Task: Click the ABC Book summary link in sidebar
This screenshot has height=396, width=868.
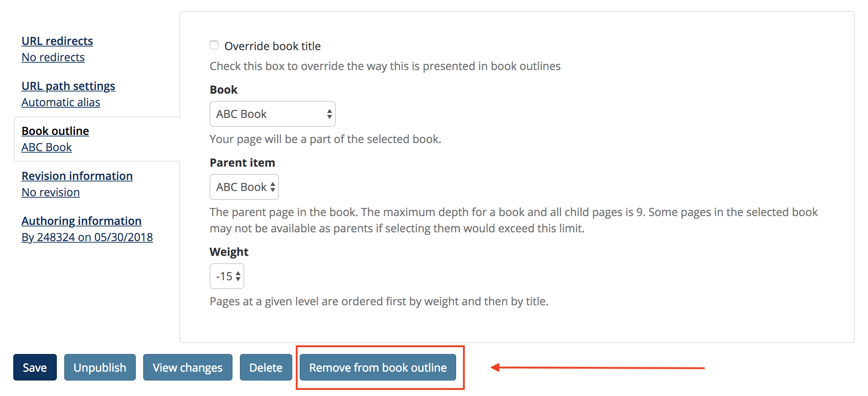Action: click(x=46, y=147)
